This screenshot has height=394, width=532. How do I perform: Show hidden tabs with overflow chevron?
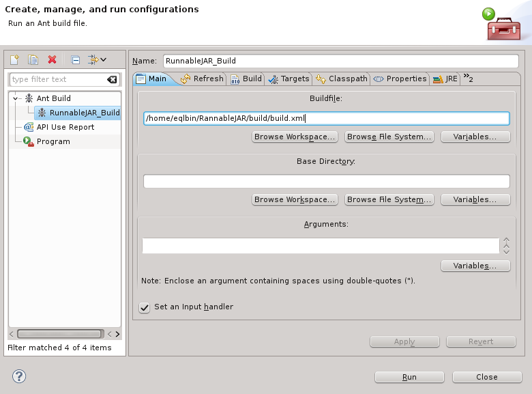[x=469, y=77]
